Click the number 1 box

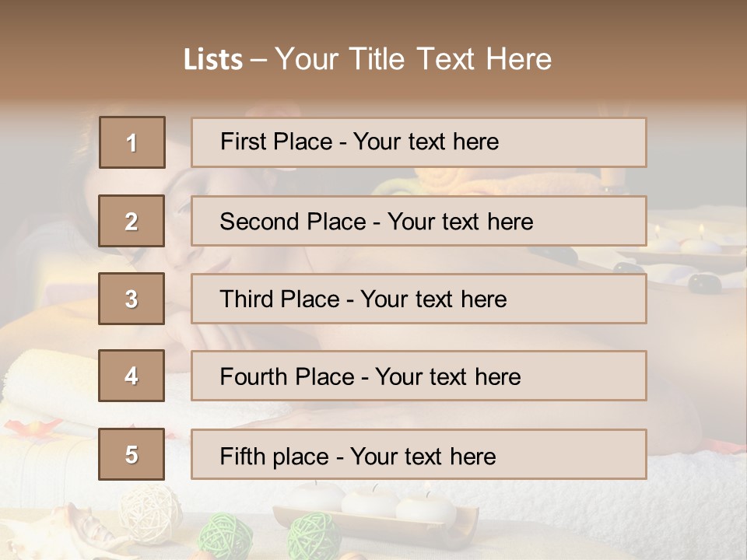tap(132, 142)
